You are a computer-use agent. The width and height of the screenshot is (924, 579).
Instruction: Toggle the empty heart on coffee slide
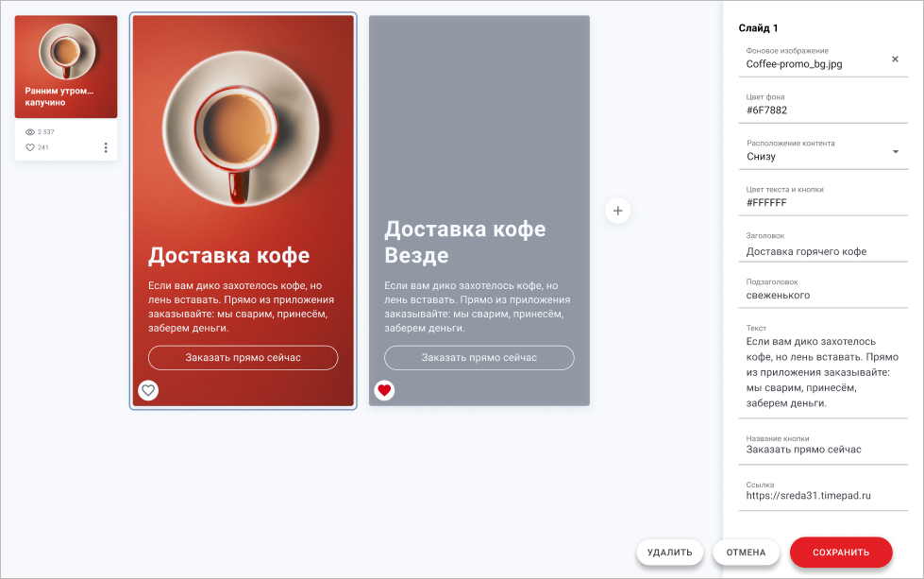(147, 390)
